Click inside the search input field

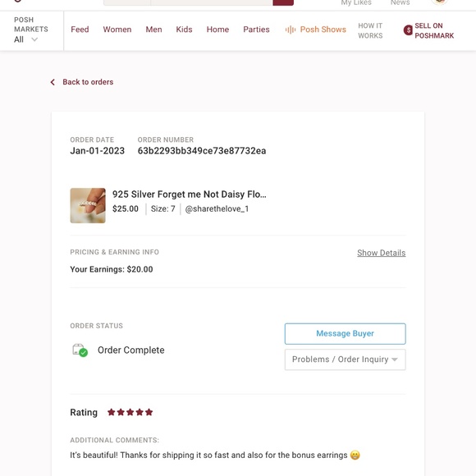[211, 2]
